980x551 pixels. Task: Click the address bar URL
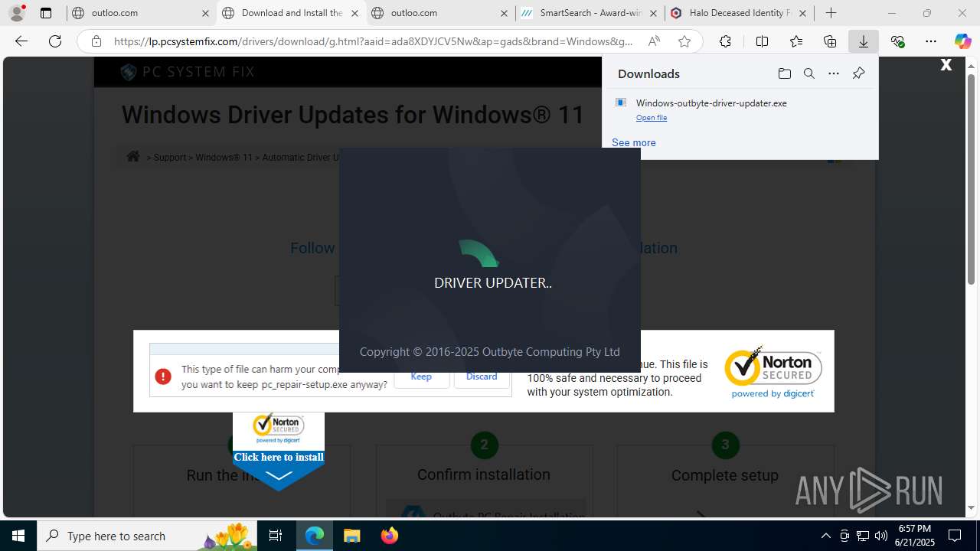point(374,41)
